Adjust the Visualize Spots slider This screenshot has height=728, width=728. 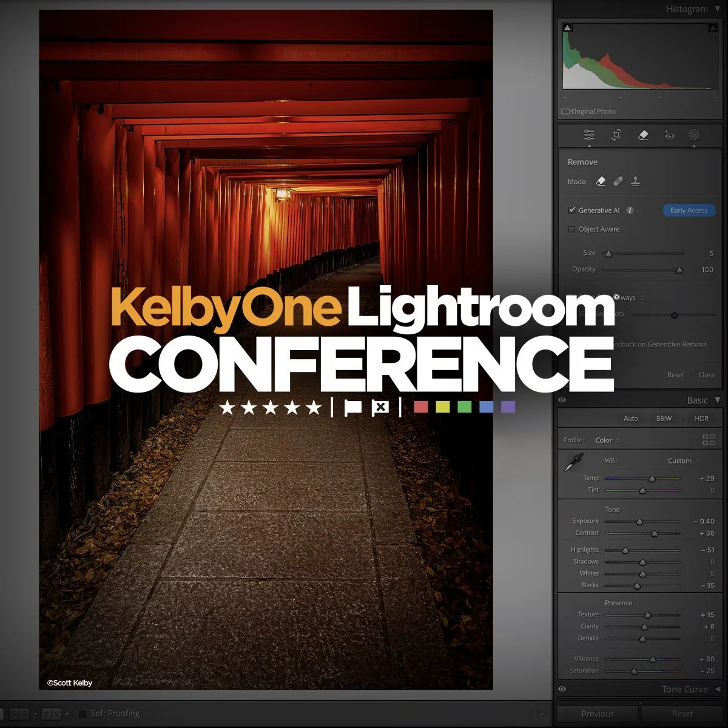click(675, 315)
